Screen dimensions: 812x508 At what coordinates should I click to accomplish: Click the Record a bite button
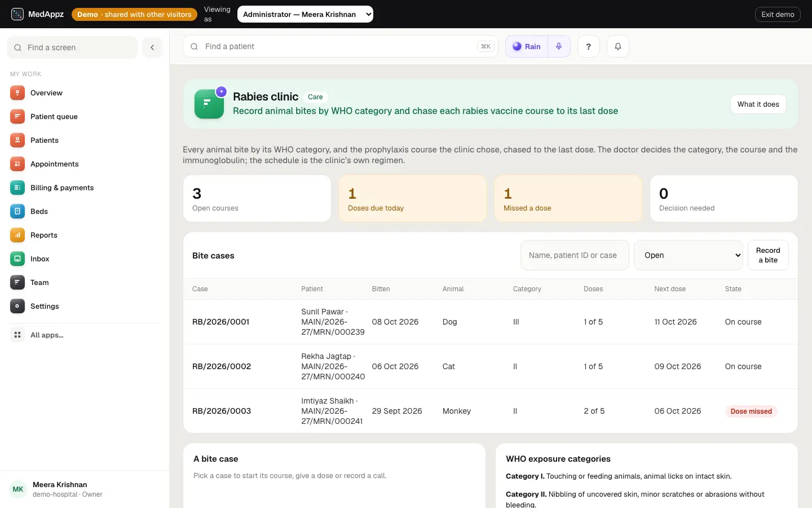[x=768, y=255]
